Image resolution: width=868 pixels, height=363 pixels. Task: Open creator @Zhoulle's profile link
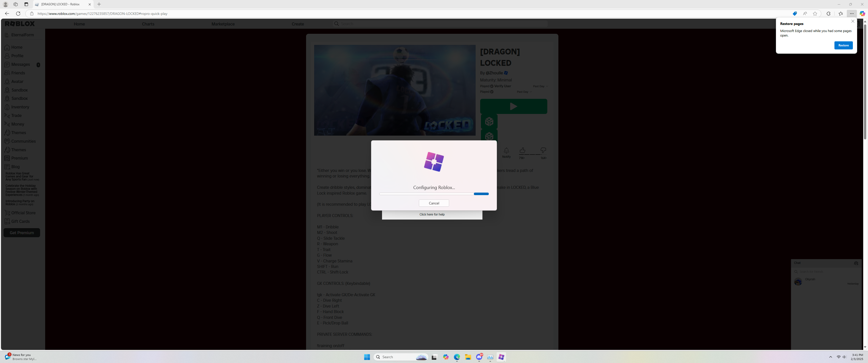(494, 73)
